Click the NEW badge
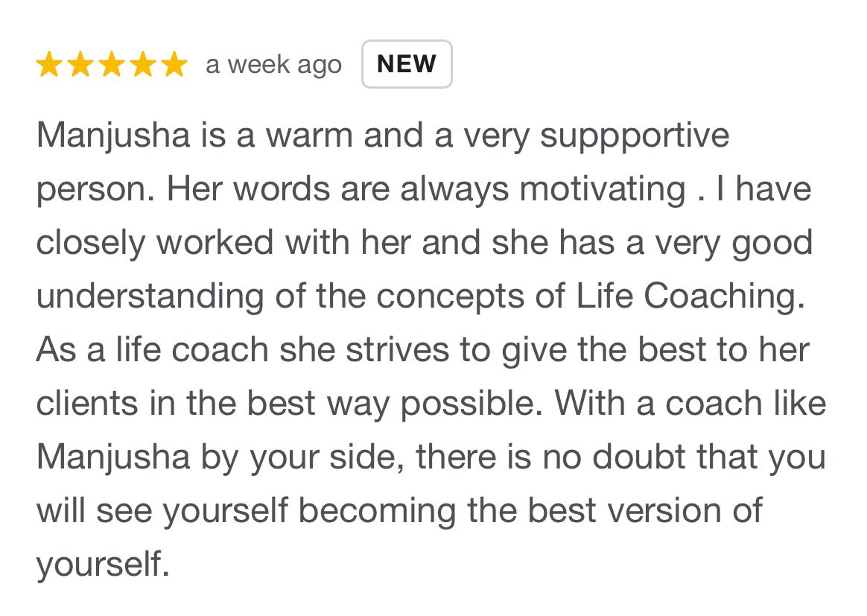The height and width of the screenshot is (616, 867). [x=407, y=64]
